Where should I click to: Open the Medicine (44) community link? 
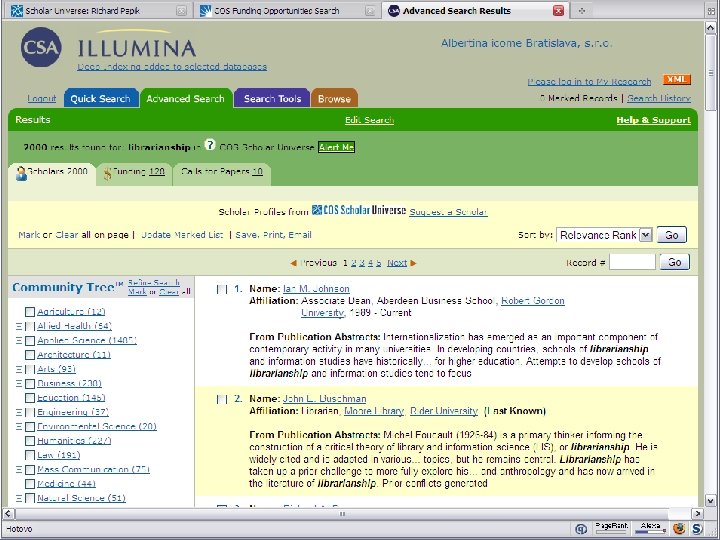[x=67, y=484]
